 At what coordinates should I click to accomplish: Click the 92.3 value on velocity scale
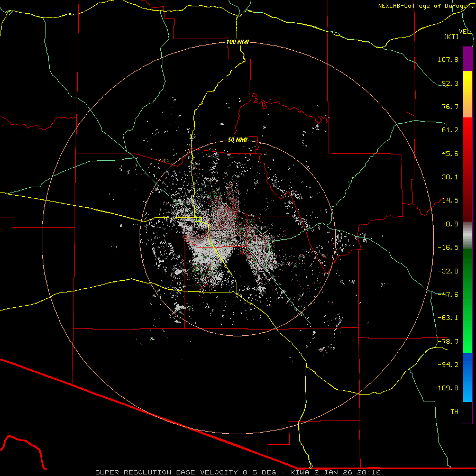(x=450, y=83)
